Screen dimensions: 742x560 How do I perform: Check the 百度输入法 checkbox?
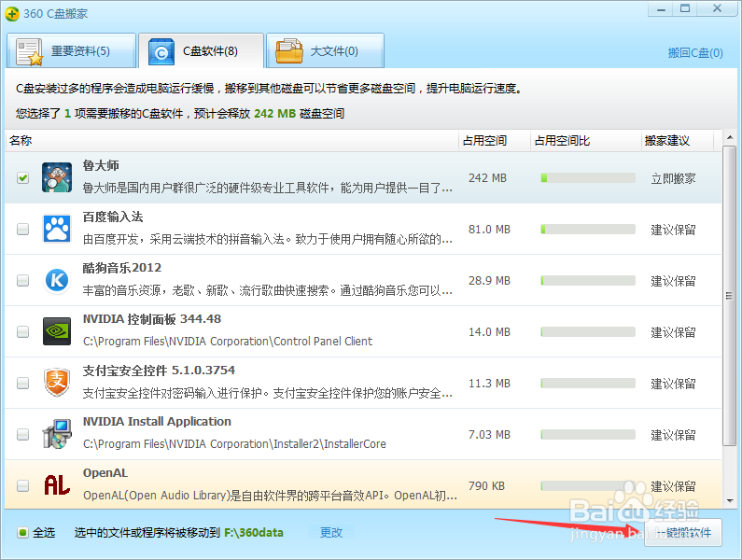tap(22, 229)
